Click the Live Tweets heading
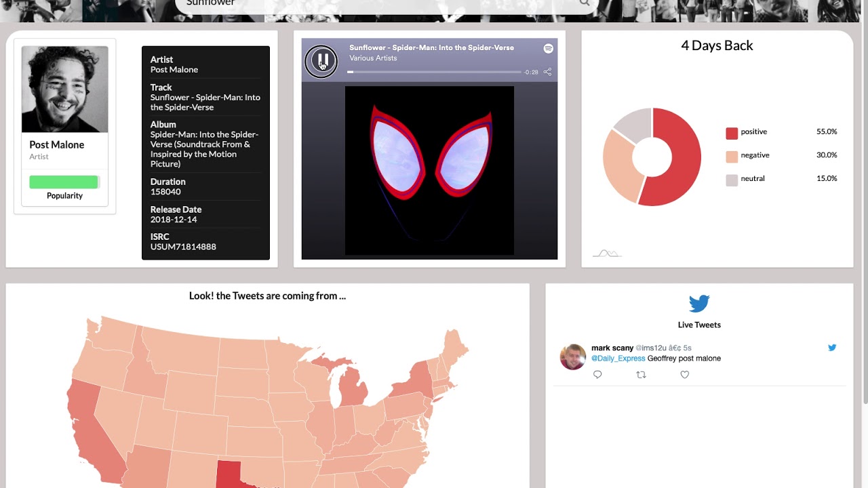The width and height of the screenshot is (868, 488). pos(699,325)
